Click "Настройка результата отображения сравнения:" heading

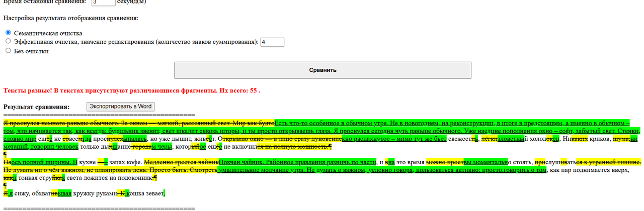[70, 18]
